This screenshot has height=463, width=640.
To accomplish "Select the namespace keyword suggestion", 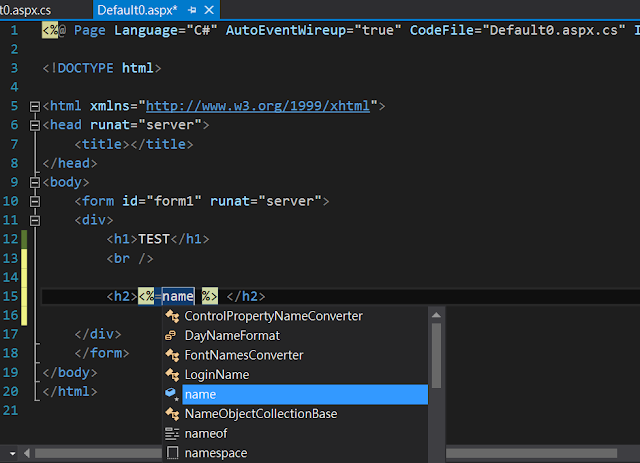I will 295,453.
